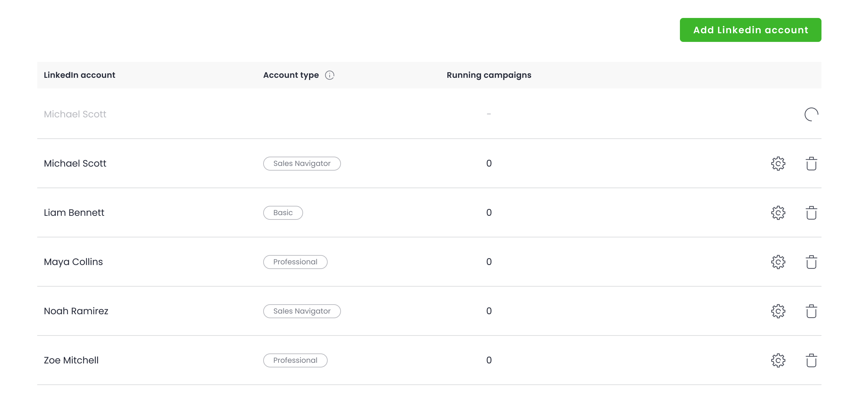The width and height of the screenshot is (868, 405).
Task: Open settings gear for Noah Ramirez
Action: pyautogui.click(x=778, y=311)
